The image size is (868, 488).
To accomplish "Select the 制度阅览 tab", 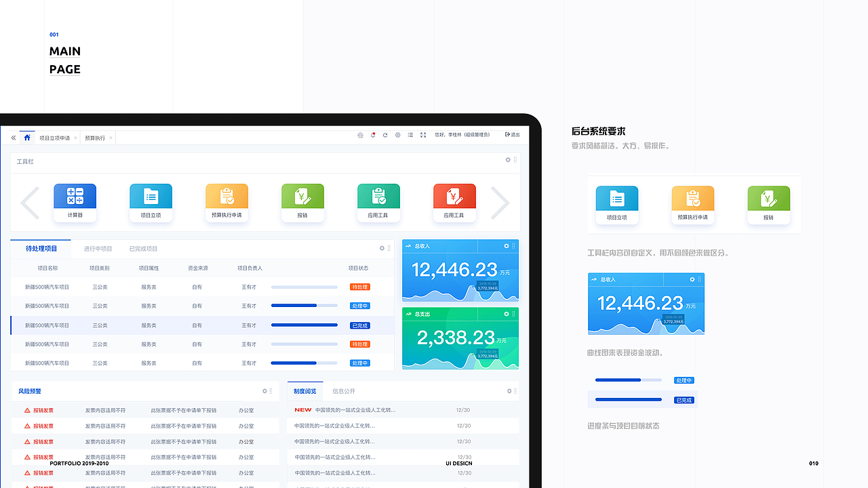I will pyautogui.click(x=305, y=391).
